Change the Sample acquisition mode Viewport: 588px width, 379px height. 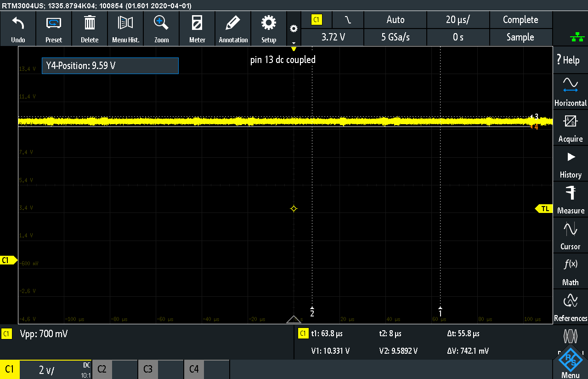[520, 37]
